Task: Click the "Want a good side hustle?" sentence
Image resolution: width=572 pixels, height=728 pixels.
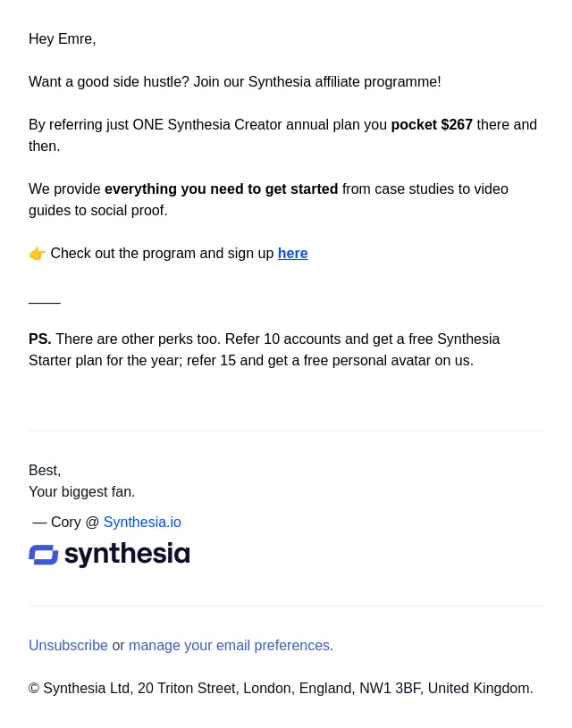Action: pos(109,81)
